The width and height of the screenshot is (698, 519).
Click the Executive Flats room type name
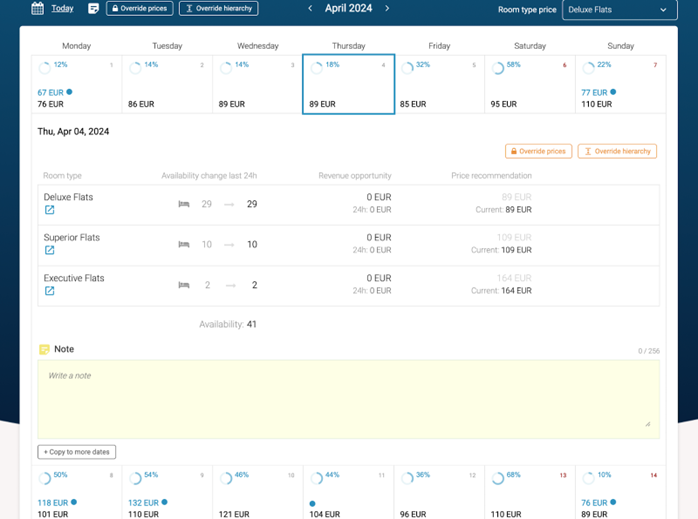[74, 278]
